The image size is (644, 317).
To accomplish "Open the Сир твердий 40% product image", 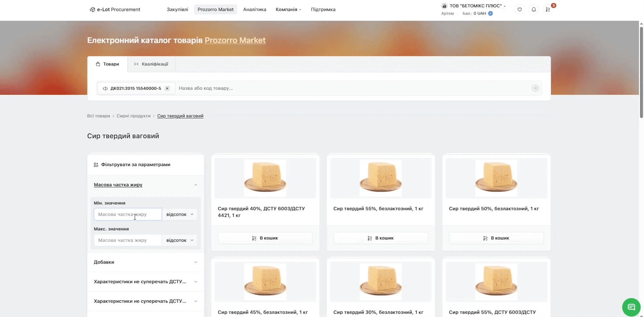I will 265,178.
